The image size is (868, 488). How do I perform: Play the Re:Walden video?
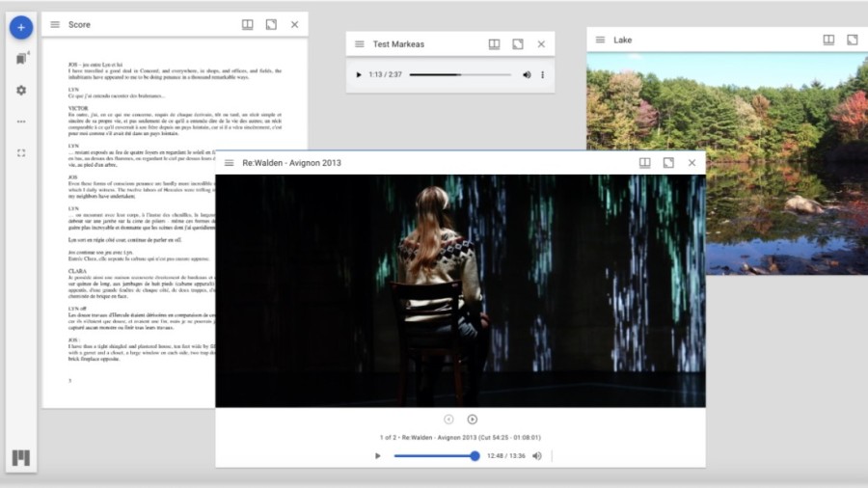pyautogui.click(x=377, y=456)
